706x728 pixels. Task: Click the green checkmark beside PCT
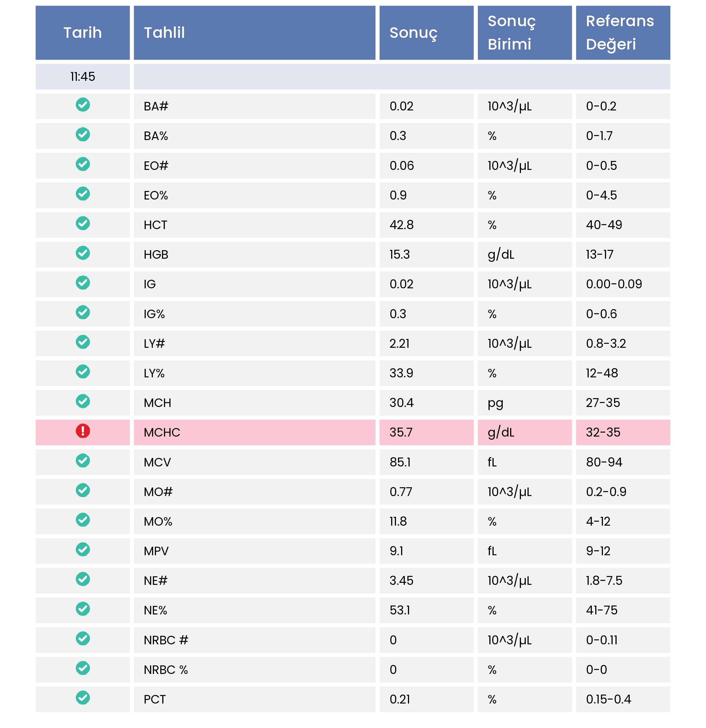coord(83,698)
